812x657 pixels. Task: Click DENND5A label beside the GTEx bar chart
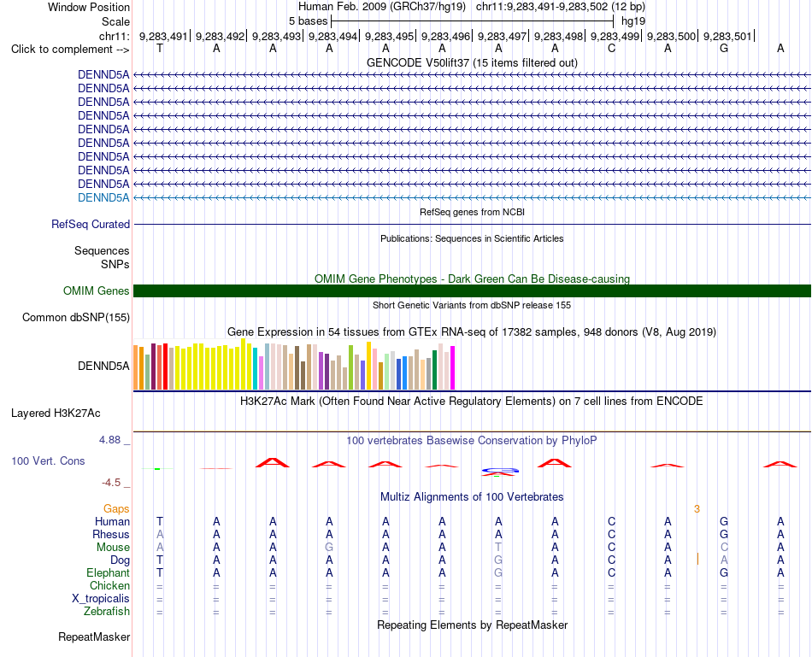pos(103,366)
